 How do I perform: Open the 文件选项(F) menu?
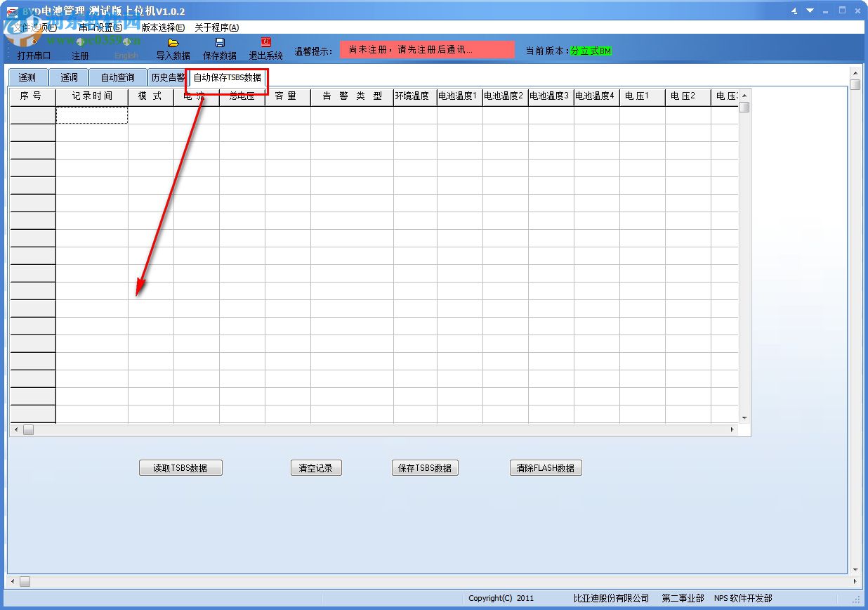(35, 27)
